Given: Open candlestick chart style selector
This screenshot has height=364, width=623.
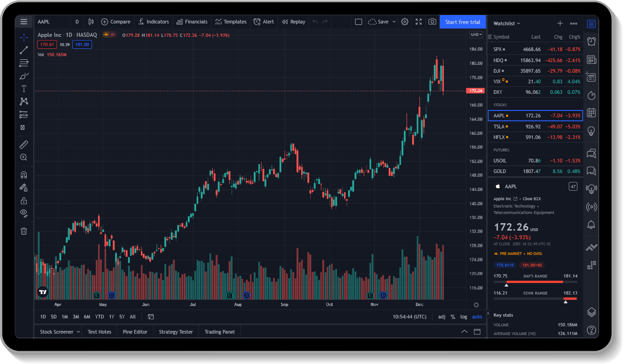Looking at the screenshot, I should coord(91,22).
